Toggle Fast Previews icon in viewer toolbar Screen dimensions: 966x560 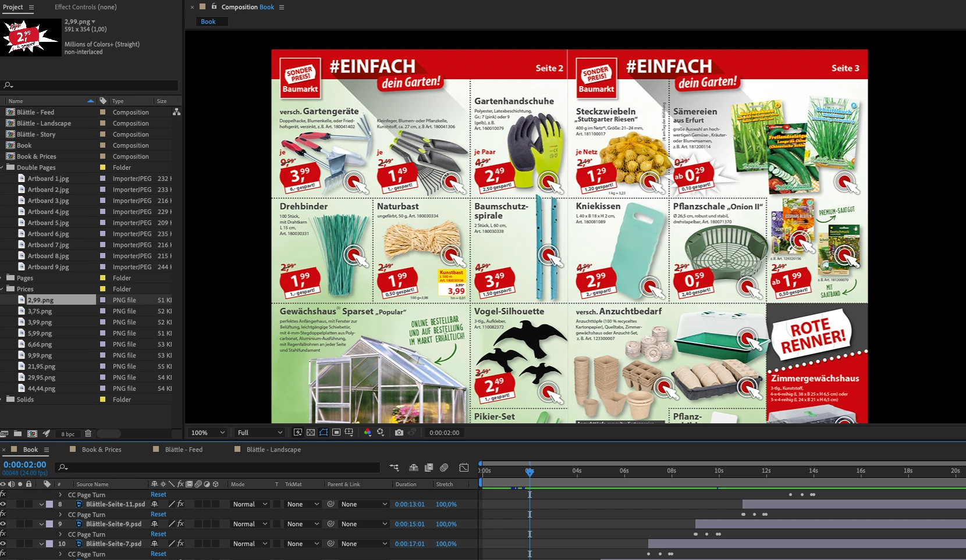point(298,432)
